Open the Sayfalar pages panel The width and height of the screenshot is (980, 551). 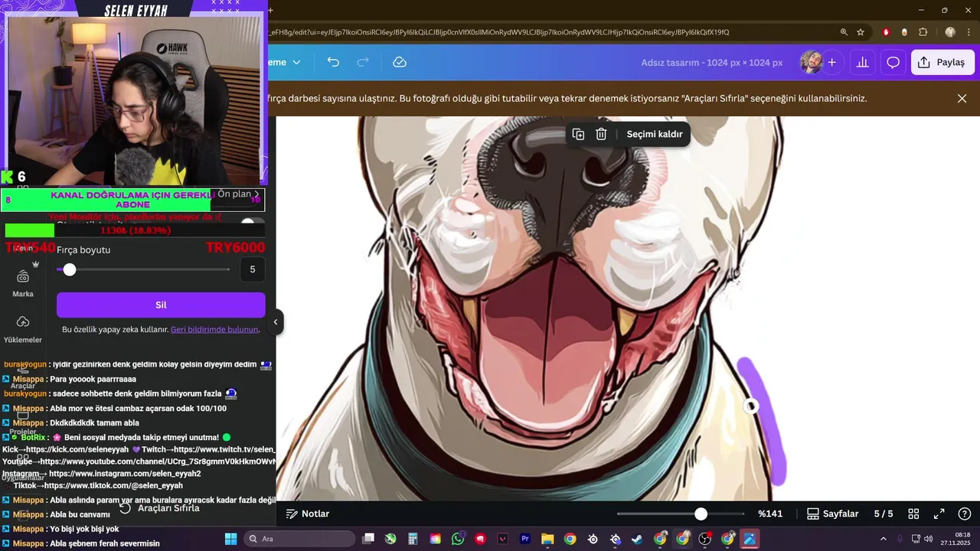833,514
